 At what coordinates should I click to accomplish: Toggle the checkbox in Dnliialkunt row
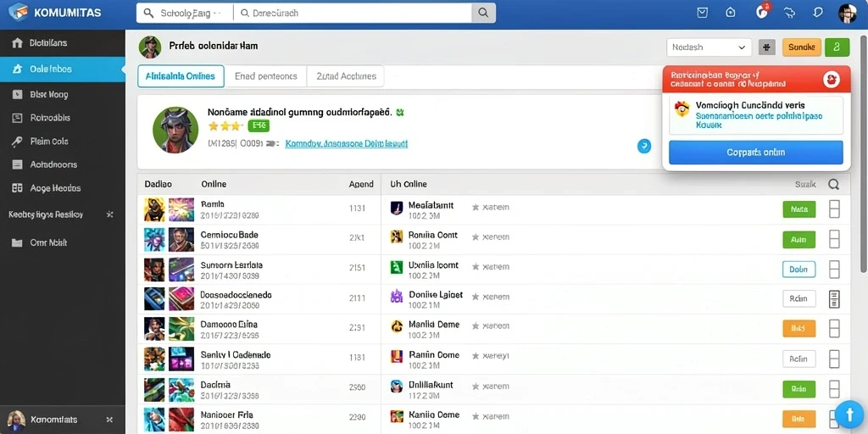[x=834, y=388]
